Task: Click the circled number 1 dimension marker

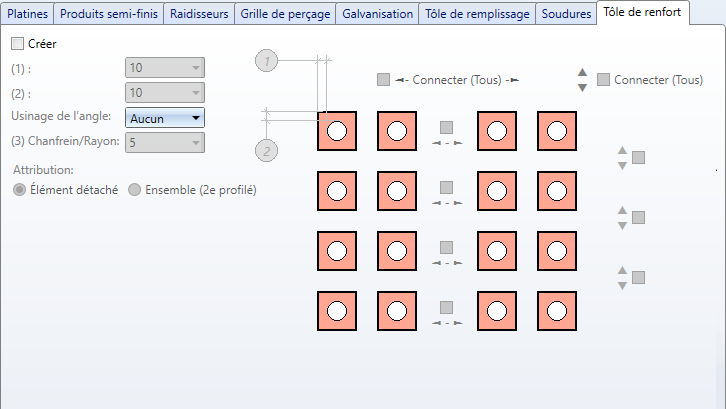Action: [x=266, y=61]
